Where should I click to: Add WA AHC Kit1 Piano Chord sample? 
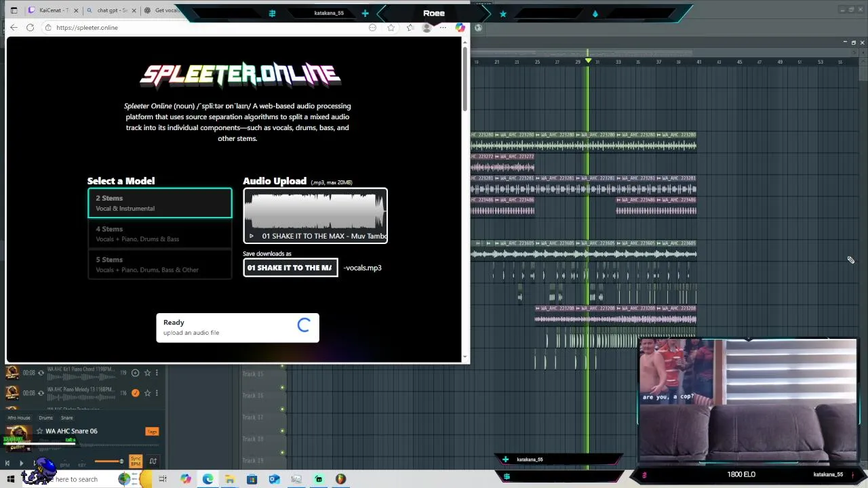[x=135, y=373]
